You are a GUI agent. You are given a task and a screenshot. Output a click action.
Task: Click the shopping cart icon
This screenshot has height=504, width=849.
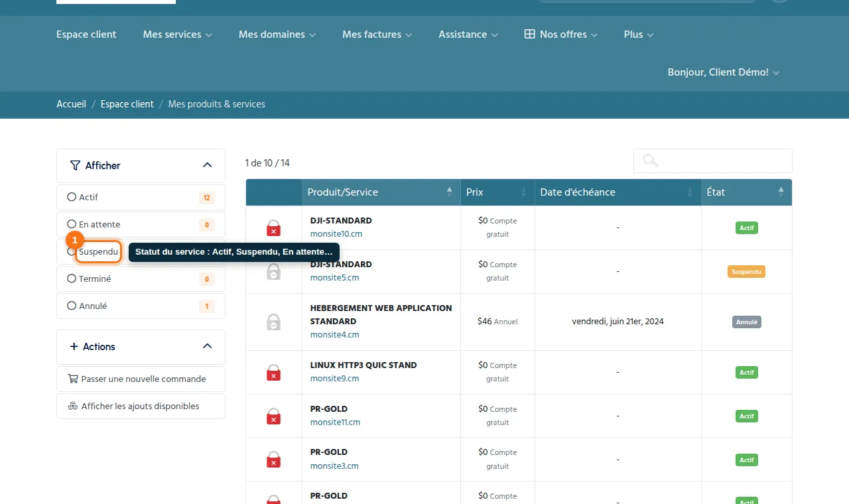73,379
